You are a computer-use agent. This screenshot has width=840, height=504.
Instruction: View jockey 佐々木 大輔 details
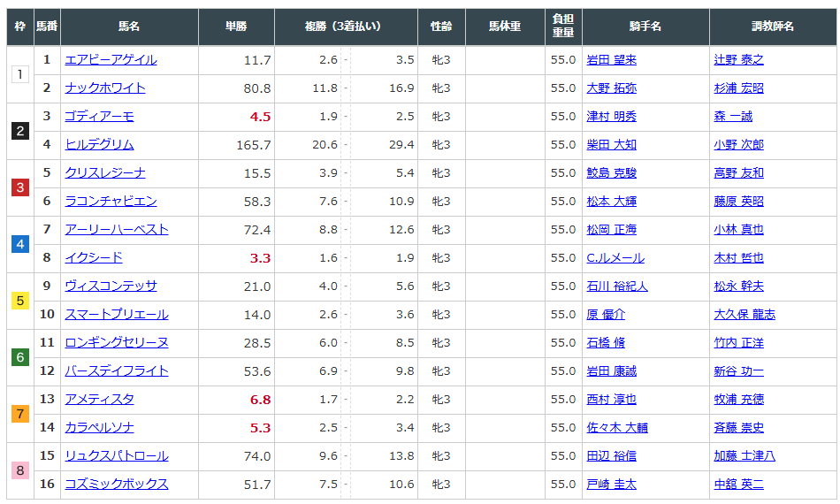point(617,428)
